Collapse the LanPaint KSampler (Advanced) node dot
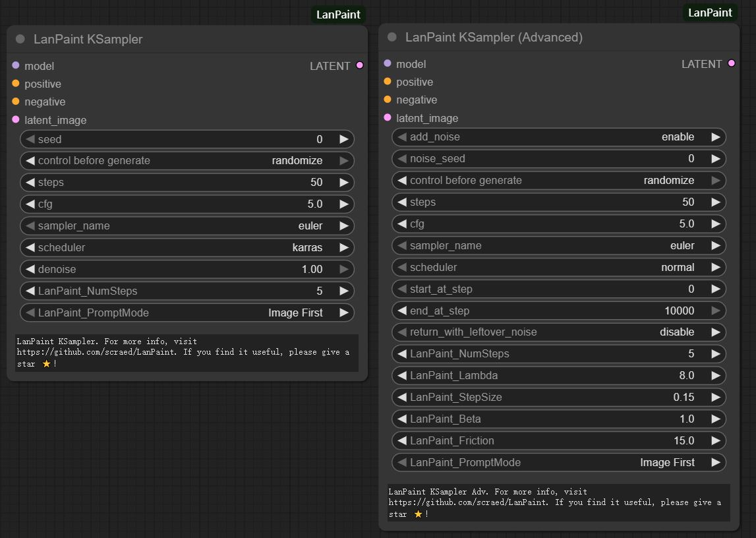The image size is (756, 538). (x=392, y=37)
